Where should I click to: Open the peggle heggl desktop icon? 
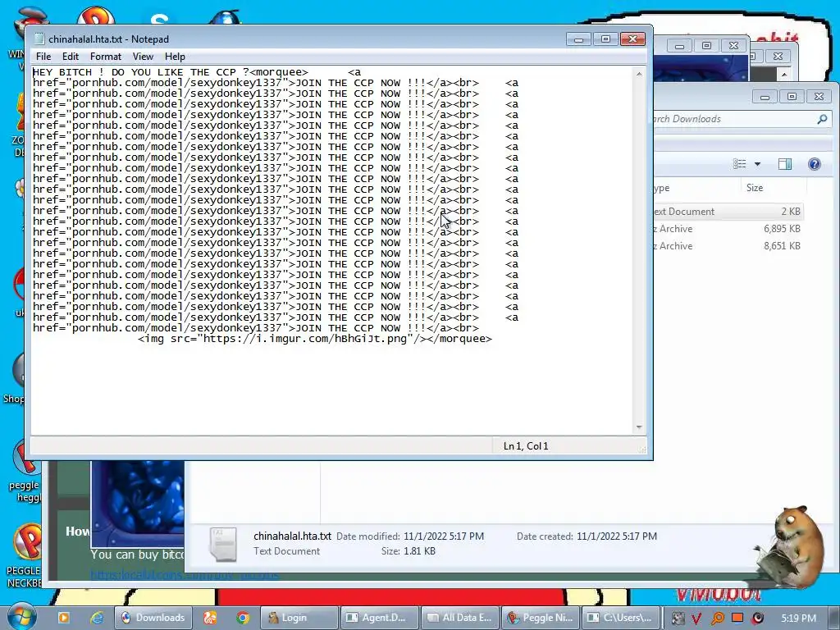click(x=25, y=472)
